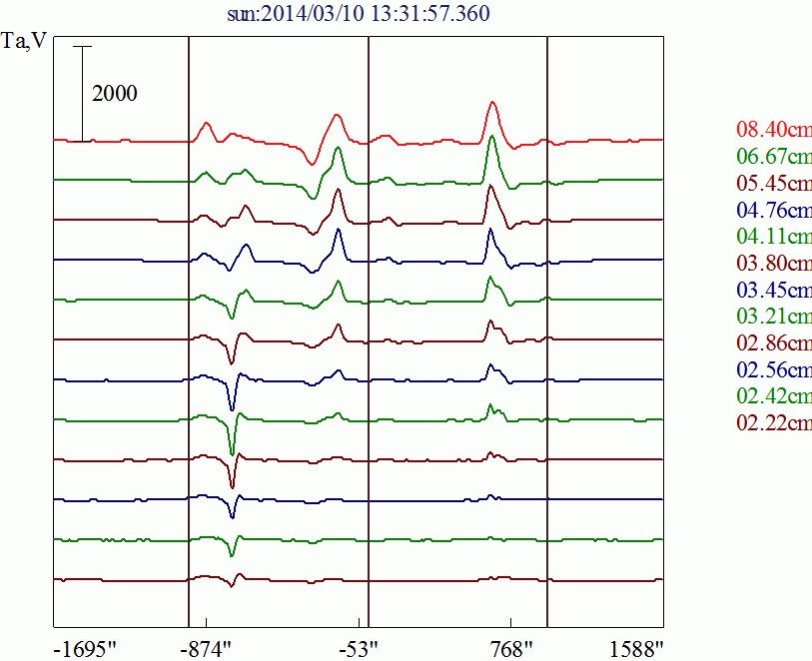
Task: Click the -1695" x-axis label
Action: [86, 649]
